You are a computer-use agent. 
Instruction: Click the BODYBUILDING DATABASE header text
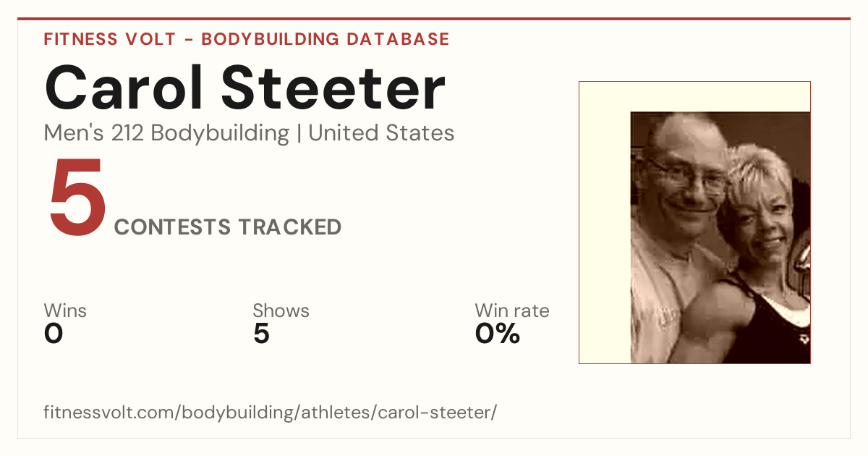pos(325,39)
